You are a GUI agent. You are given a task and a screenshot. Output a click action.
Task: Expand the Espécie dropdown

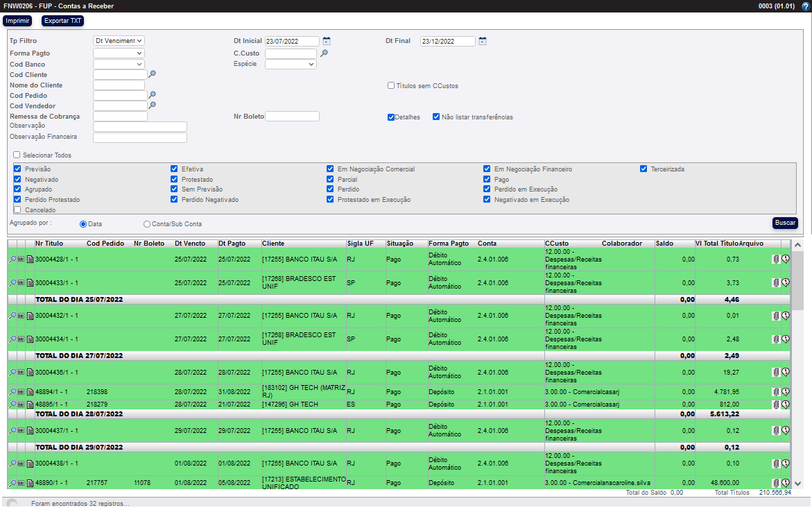291,64
